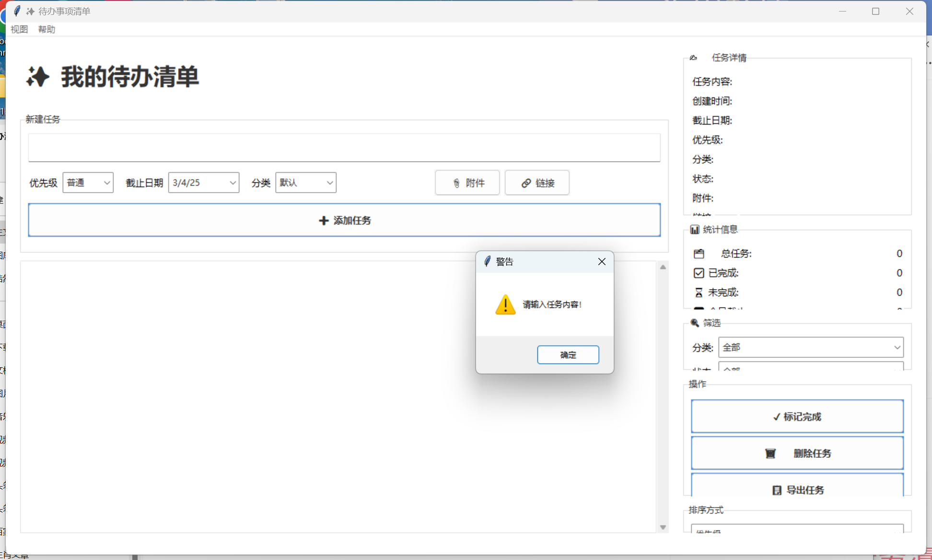Click the sparkle icon beside 我的待办清单 heading
Image resolution: width=932 pixels, height=560 pixels.
tap(38, 77)
